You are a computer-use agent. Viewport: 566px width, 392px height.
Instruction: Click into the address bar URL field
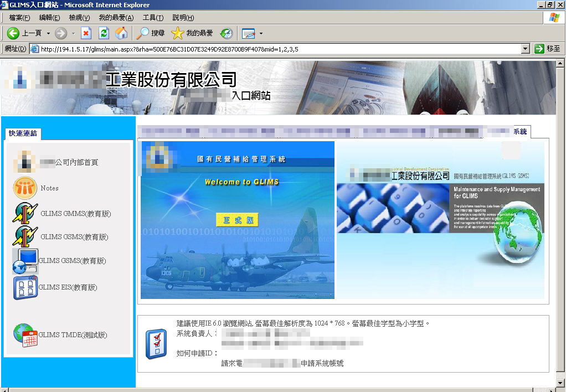tap(277, 49)
